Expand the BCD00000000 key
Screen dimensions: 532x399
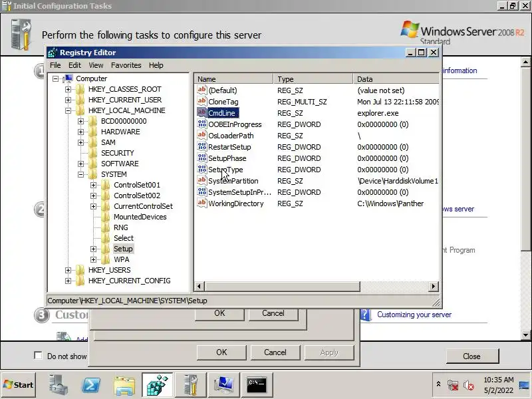pyautogui.click(x=80, y=121)
